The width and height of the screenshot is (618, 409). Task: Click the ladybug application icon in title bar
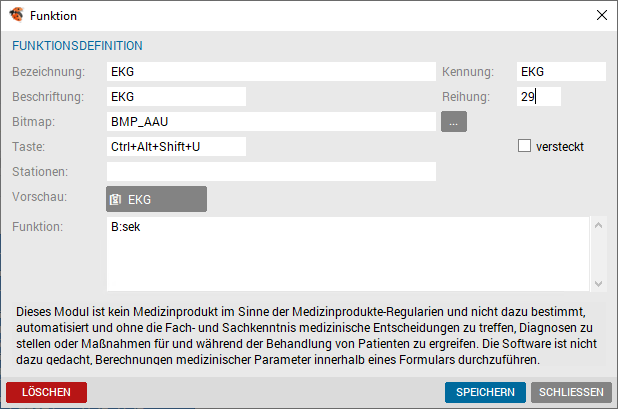[x=16, y=15]
